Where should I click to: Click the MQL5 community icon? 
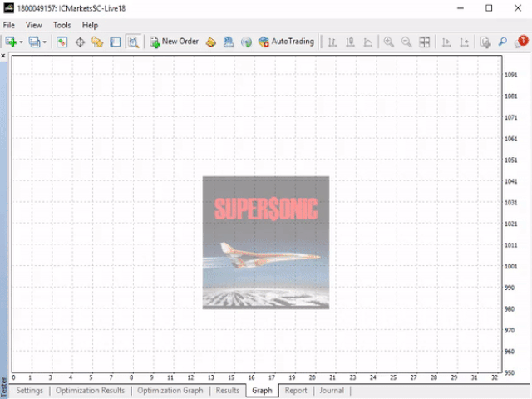pyautogui.click(x=229, y=42)
